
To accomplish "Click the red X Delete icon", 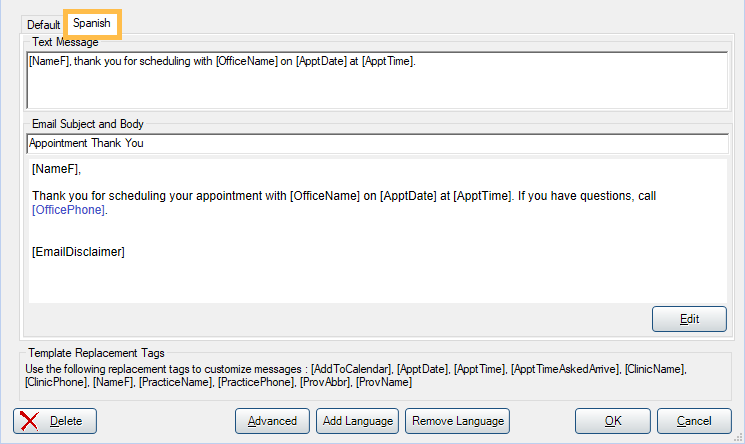I will pos(29,421).
